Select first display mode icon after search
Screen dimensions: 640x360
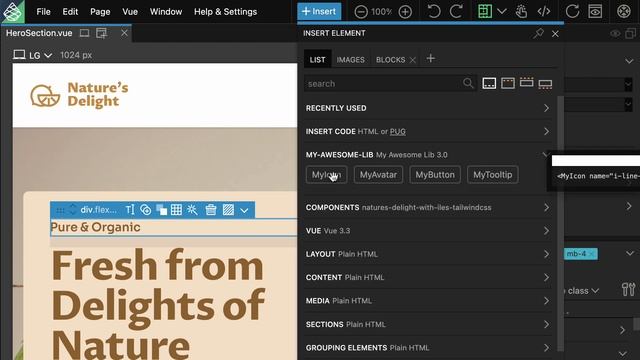click(x=489, y=83)
